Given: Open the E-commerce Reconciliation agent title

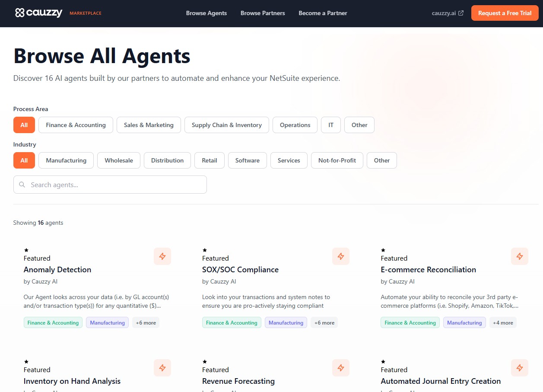Looking at the screenshot, I should click(428, 270).
